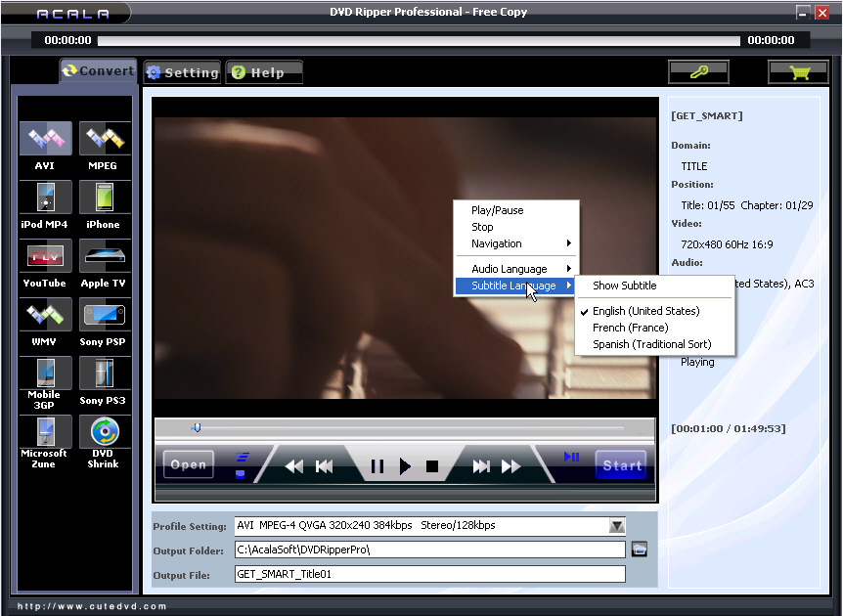Select the Sony PS3 format icon
Image resolution: width=843 pixels, height=616 pixels.
tap(105, 374)
